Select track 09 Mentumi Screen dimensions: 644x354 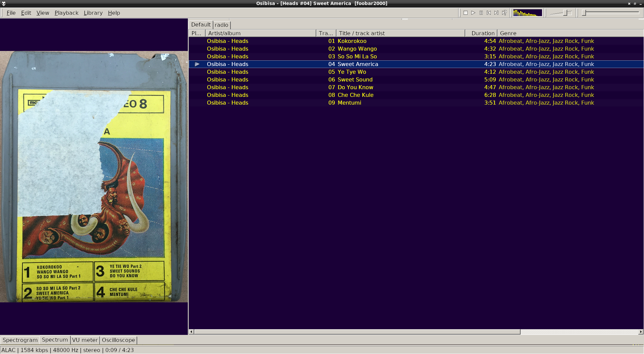(x=416, y=103)
